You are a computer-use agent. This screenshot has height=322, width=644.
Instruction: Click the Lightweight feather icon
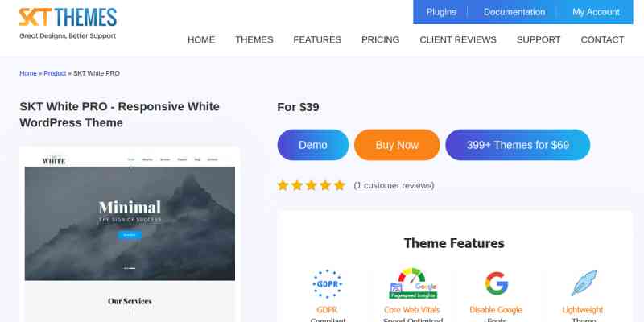pyautogui.click(x=584, y=283)
